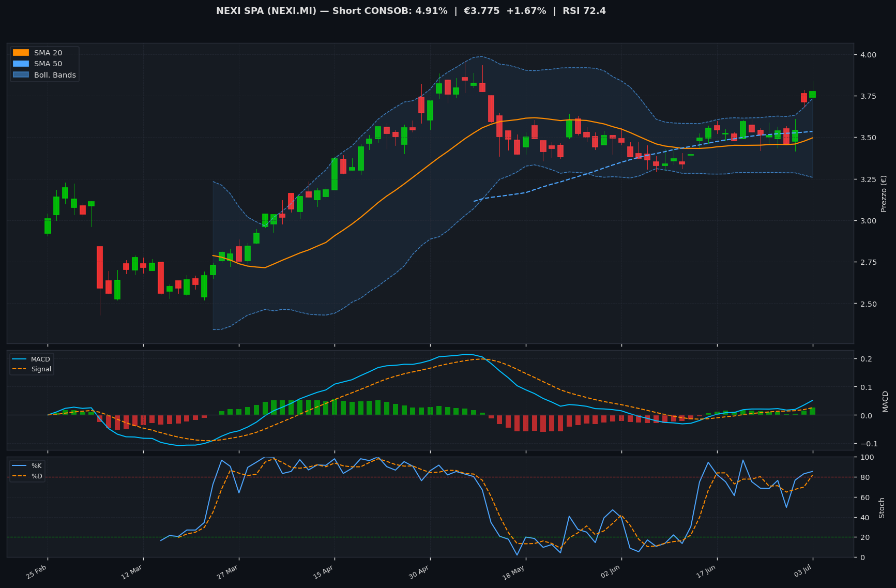Click the stochastic axis value "20"
Viewport: 896px width, 588px height.
click(864, 537)
